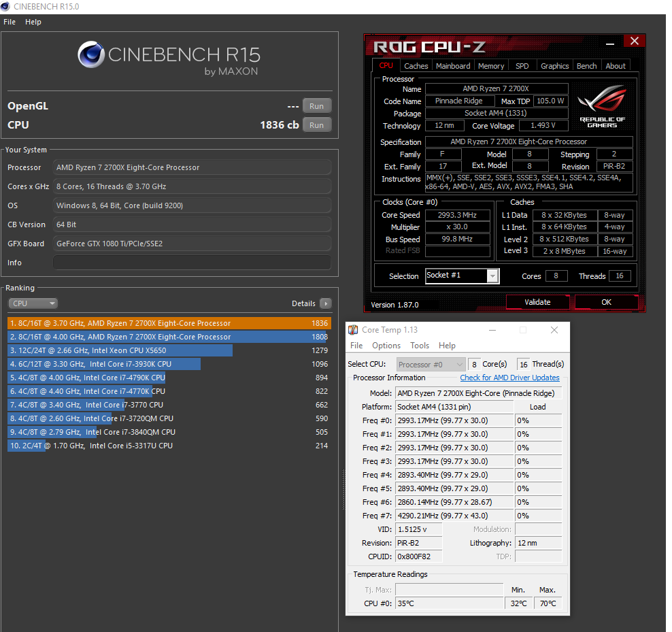Open Check for AMD Driver Updates link
The image size is (672, 632).
509,378
